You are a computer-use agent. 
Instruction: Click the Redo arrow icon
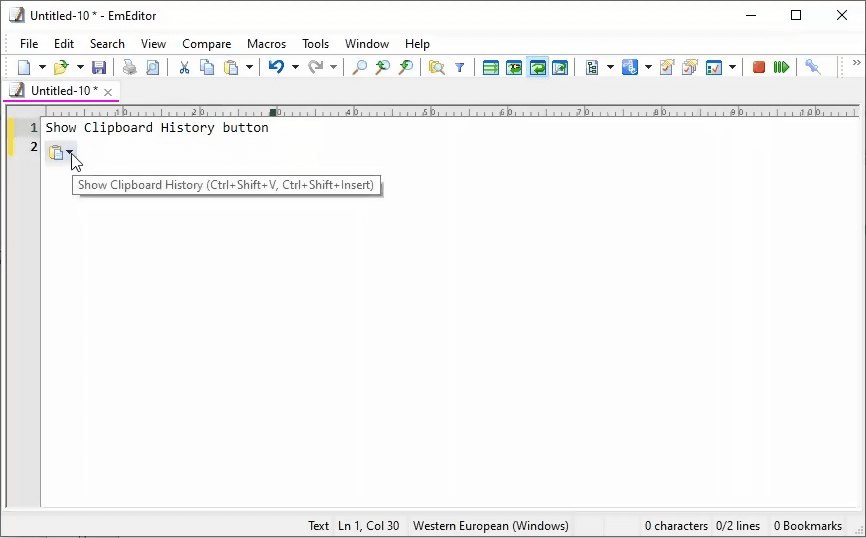(x=315, y=67)
